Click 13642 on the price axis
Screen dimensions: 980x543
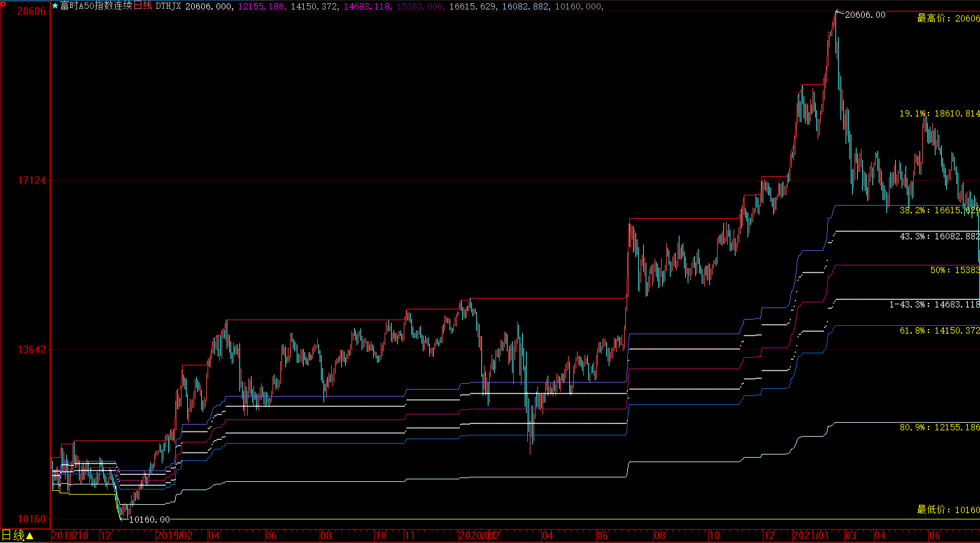31,349
